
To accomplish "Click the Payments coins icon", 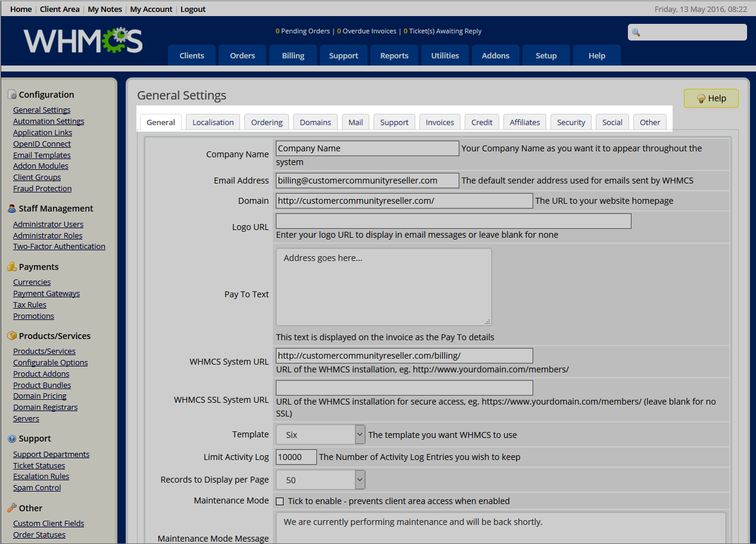I will pos(12,267).
